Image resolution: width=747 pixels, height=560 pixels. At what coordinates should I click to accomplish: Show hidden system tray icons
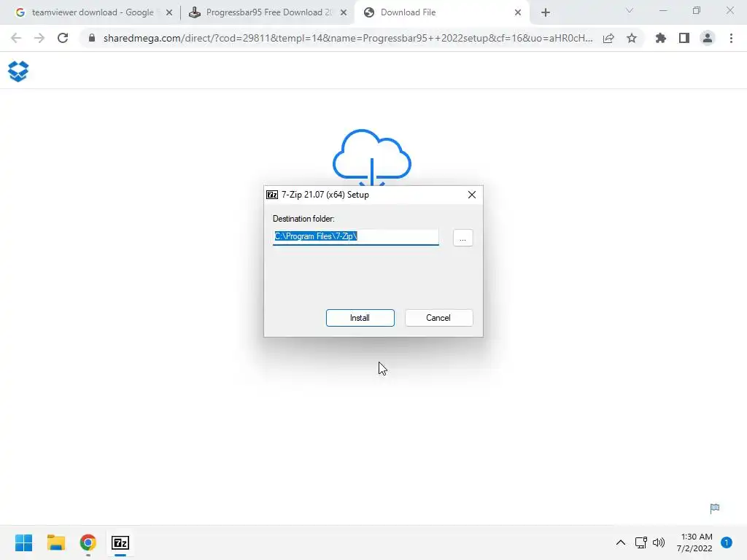(620, 542)
